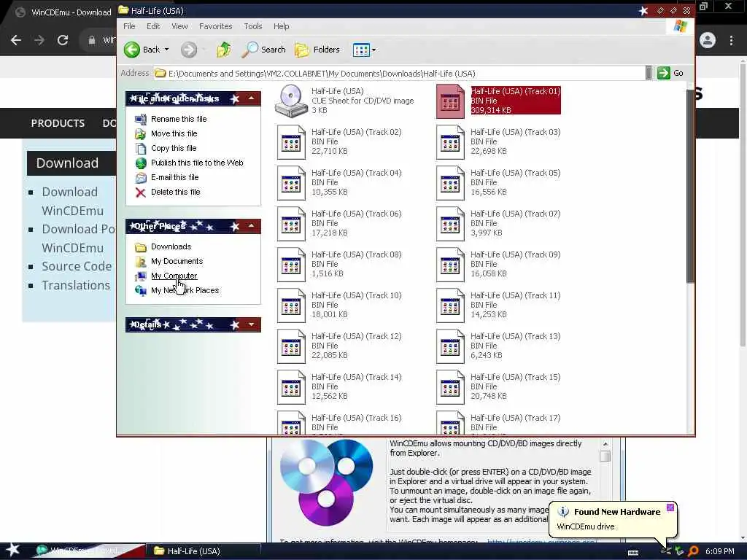The width and height of the screenshot is (747, 560).
Task: Open the Search magnifier in the toolbar
Action: [250, 50]
